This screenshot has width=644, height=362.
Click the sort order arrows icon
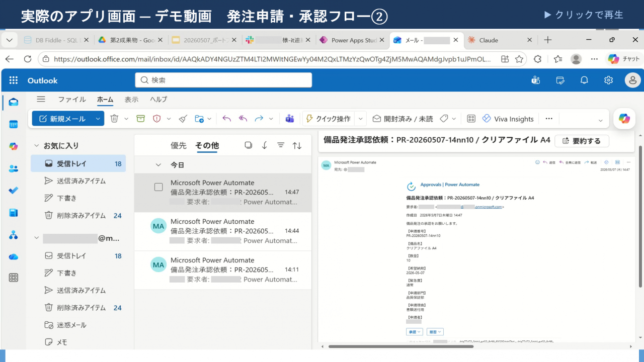tap(297, 145)
